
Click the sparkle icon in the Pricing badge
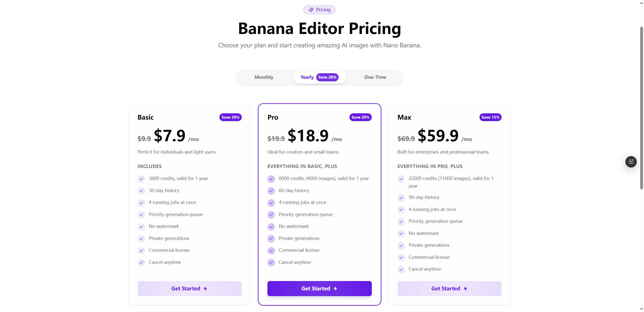pyautogui.click(x=311, y=10)
